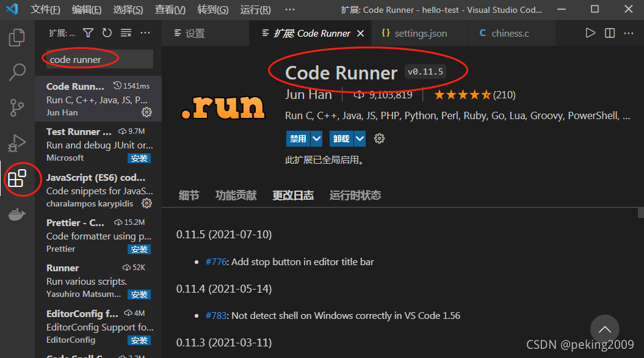Screen dimensions: 644x358
Task: Open the 编辑(E) menu
Action: [87, 9]
